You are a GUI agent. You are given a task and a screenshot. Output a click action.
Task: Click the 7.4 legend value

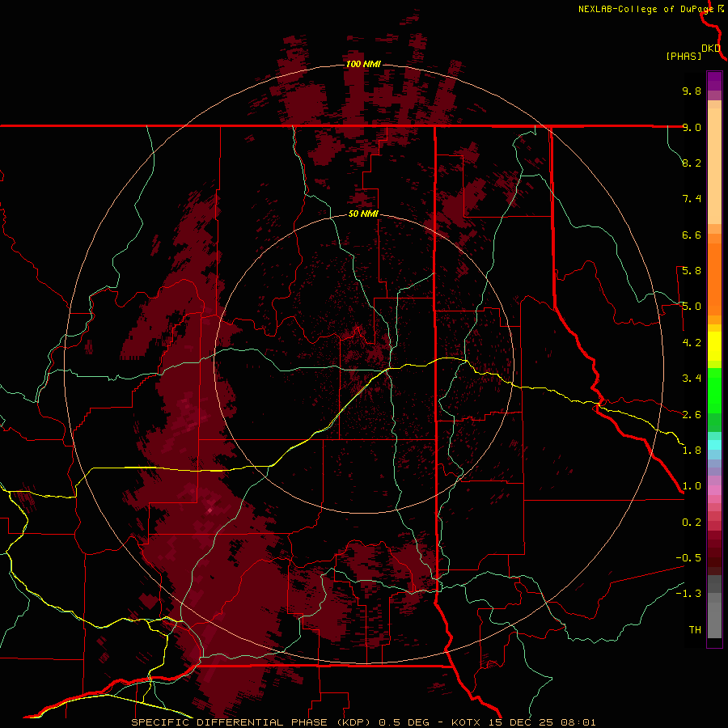(x=692, y=199)
